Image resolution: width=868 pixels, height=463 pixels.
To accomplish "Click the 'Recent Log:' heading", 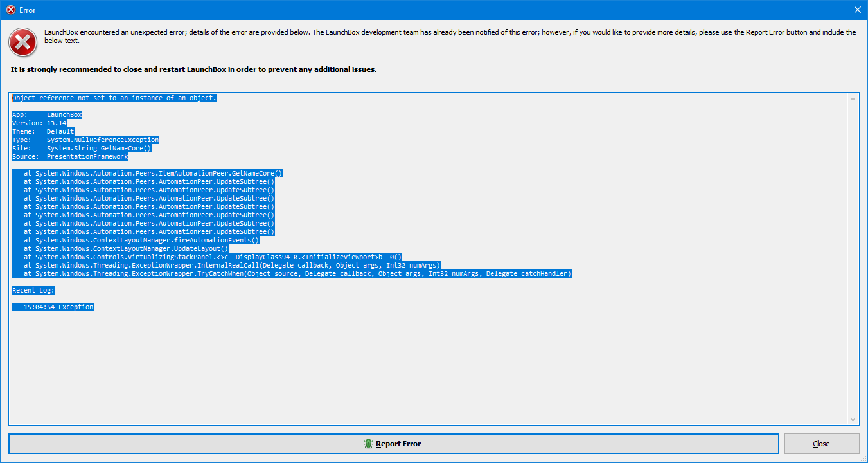I will (x=33, y=291).
